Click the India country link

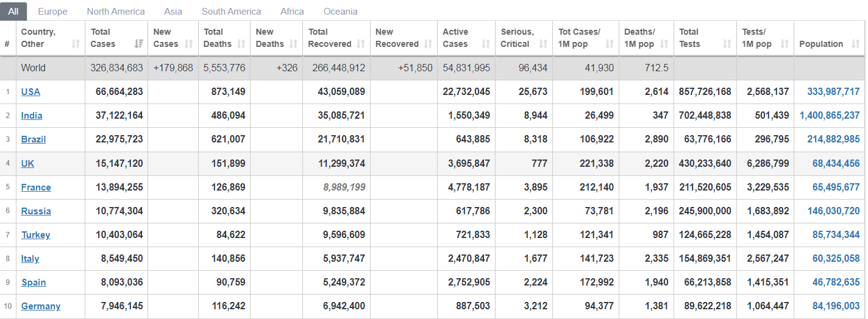(x=32, y=116)
